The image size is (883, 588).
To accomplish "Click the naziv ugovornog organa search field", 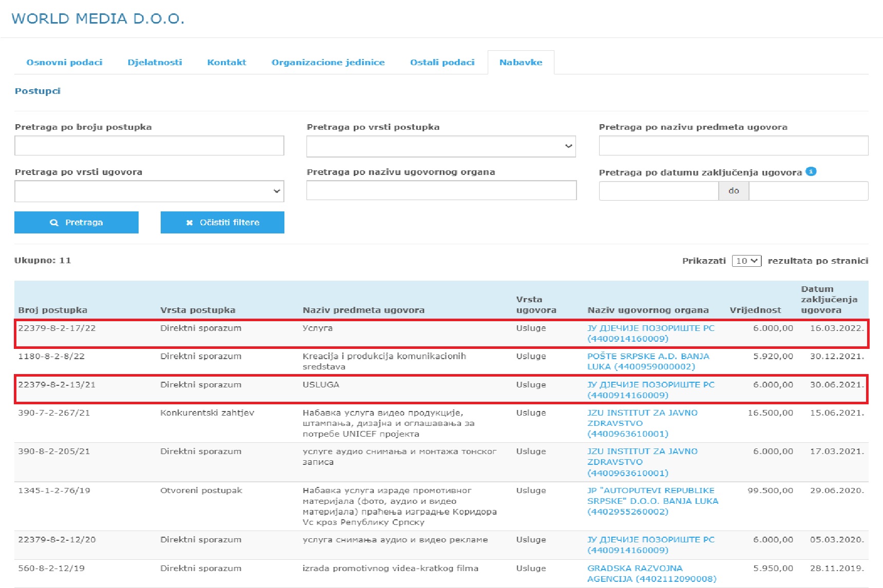I will pyautogui.click(x=441, y=190).
